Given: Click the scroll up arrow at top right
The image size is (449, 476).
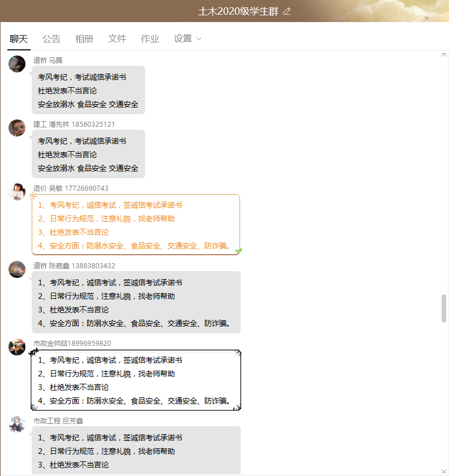Looking at the screenshot, I should pos(443,55).
